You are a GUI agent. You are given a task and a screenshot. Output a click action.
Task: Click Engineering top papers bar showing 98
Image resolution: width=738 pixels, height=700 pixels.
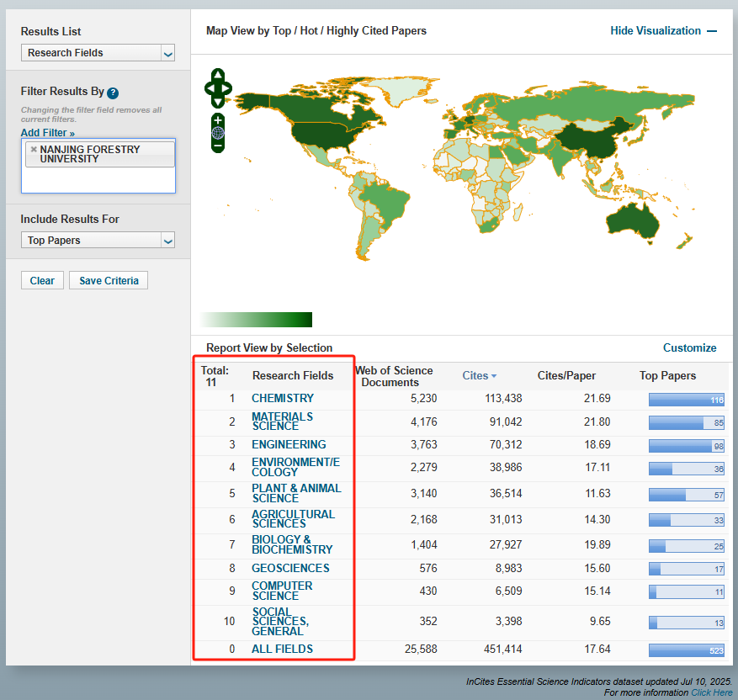coord(686,446)
